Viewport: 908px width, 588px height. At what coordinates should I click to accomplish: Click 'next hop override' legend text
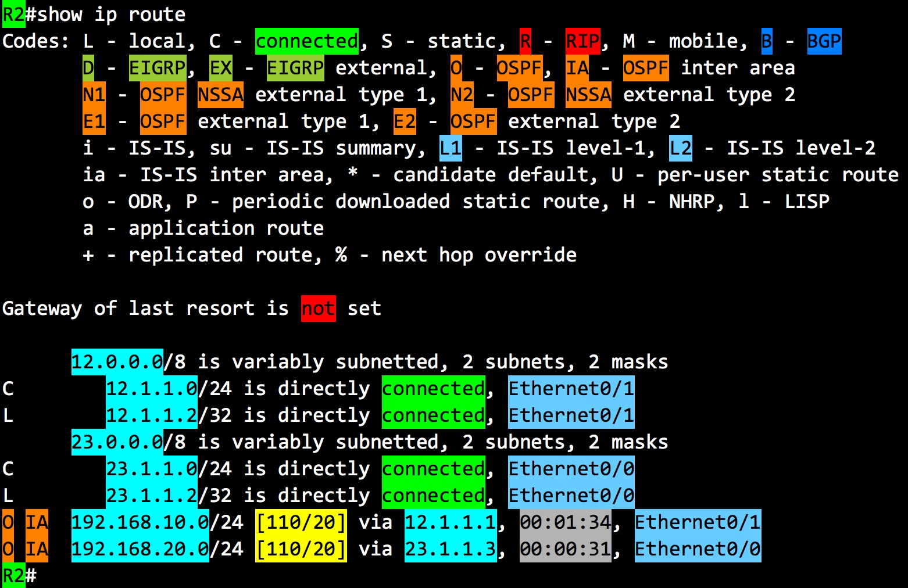click(x=479, y=255)
